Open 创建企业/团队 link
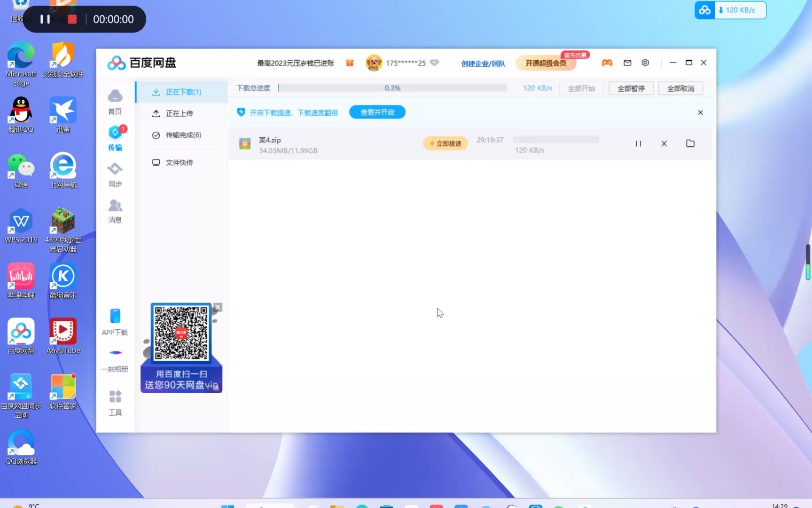 pos(483,63)
